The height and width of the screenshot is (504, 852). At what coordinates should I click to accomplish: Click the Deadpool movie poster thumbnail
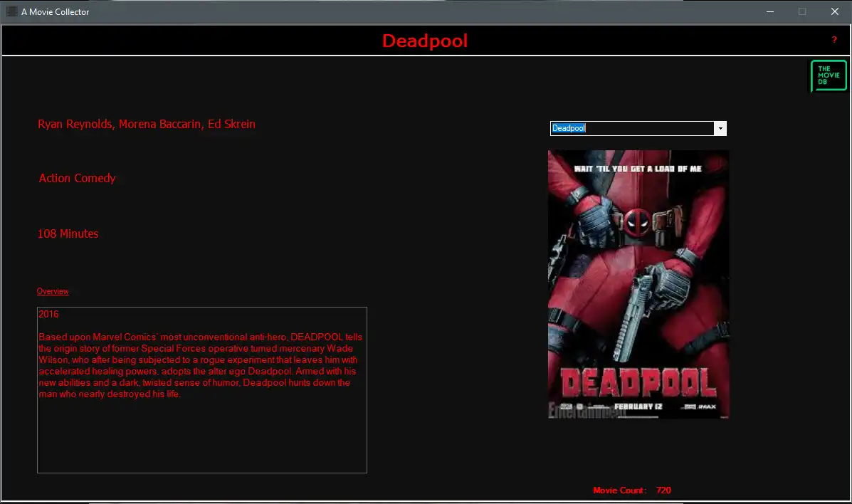pos(638,284)
